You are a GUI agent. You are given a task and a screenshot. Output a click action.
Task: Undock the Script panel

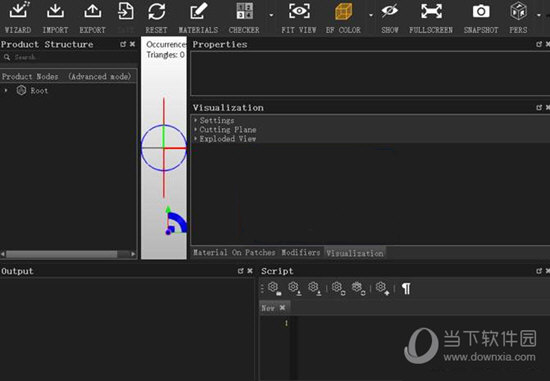click(x=539, y=271)
